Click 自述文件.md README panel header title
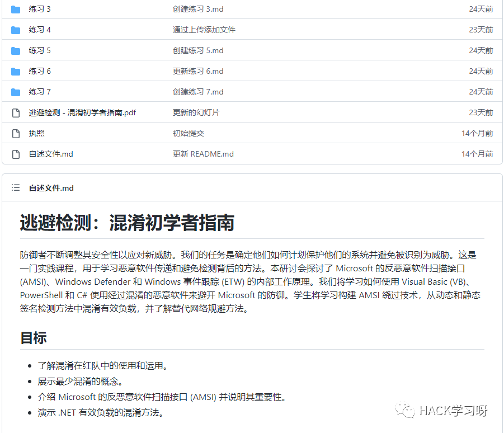The height and width of the screenshot is (433, 504). tap(51, 188)
